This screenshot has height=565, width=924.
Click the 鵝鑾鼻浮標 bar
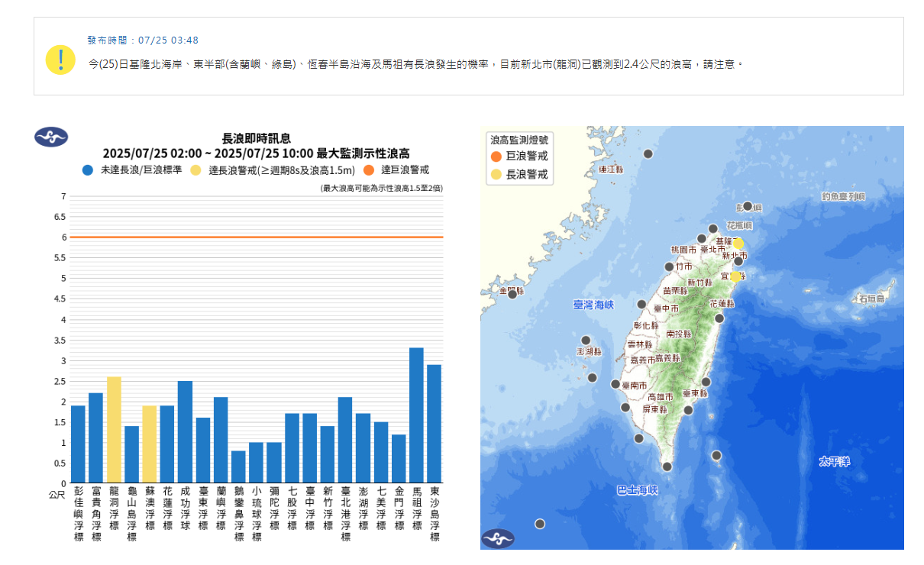coord(238,467)
